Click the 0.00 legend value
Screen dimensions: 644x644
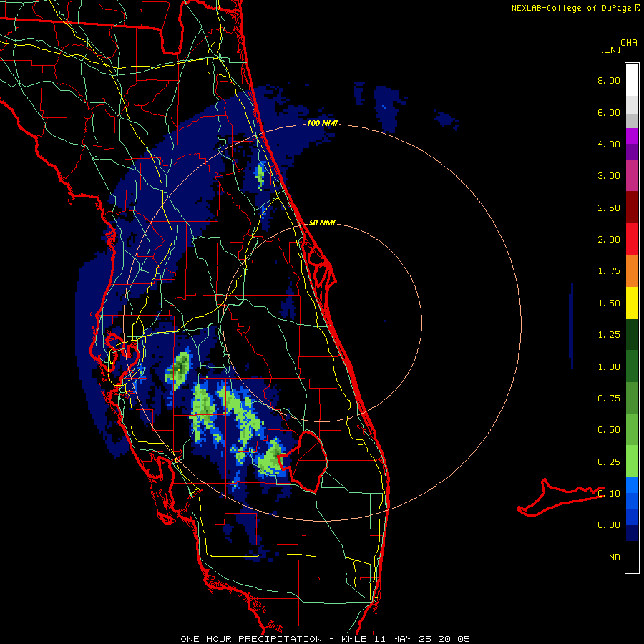point(609,525)
